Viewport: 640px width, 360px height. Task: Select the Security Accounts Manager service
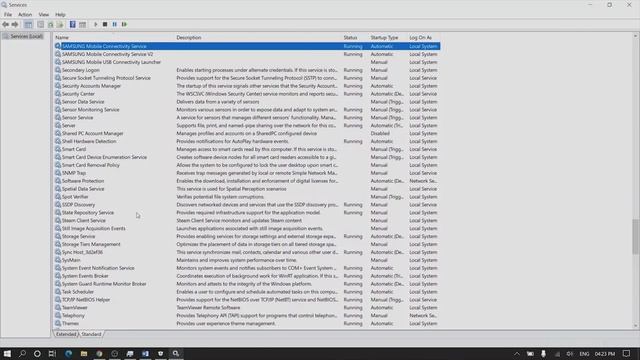pos(247,86)
